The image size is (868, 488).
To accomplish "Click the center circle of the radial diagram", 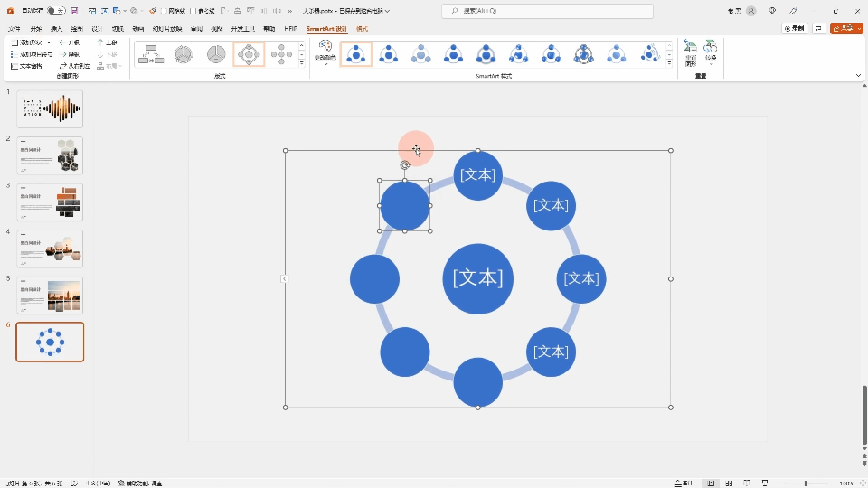I will pyautogui.click(x=477, y=279).
